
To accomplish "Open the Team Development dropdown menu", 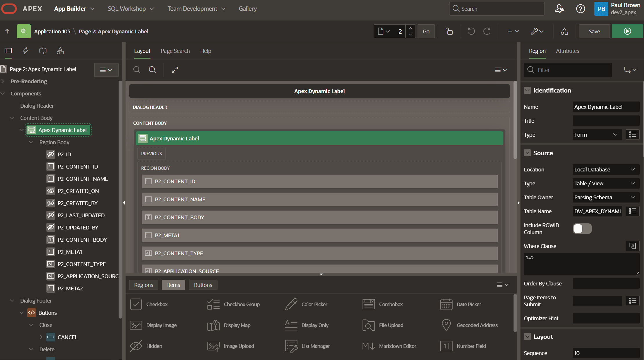I will click(x=196, y=9).
